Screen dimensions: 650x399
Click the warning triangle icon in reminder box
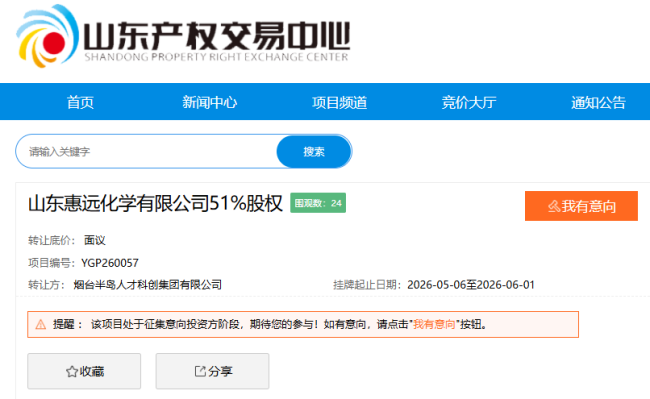[x=41, y=324]
